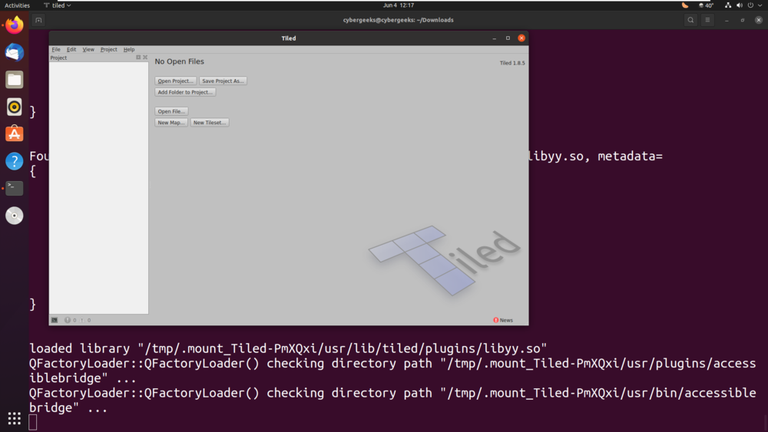768x432 pixels.
Task: Open the Project menu in Tiled
Action: (x=109, y=49)
